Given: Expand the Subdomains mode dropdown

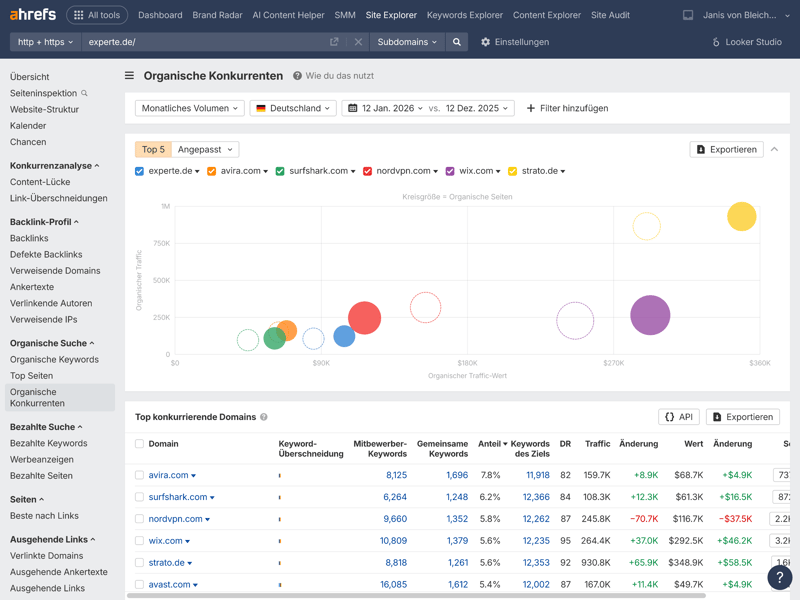Looking at the screenshot, I should tap(407, 42).
